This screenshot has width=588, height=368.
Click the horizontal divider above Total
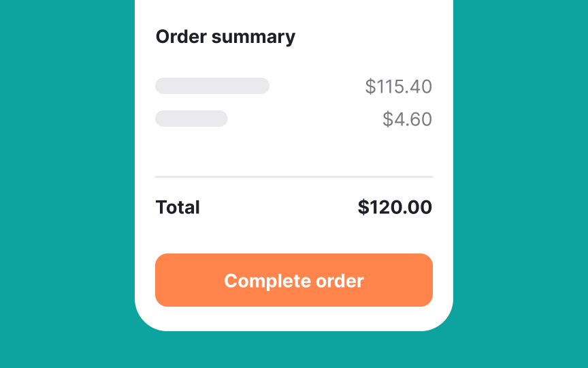(x=293, y=177)
